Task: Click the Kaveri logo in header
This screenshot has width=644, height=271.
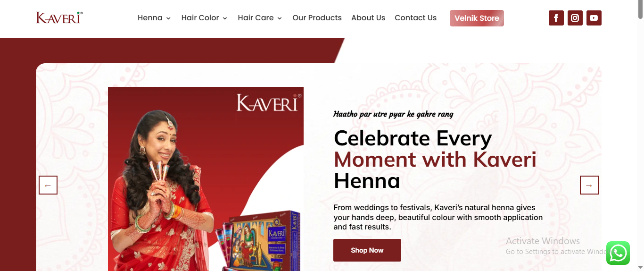Action: tap(59, 17)
